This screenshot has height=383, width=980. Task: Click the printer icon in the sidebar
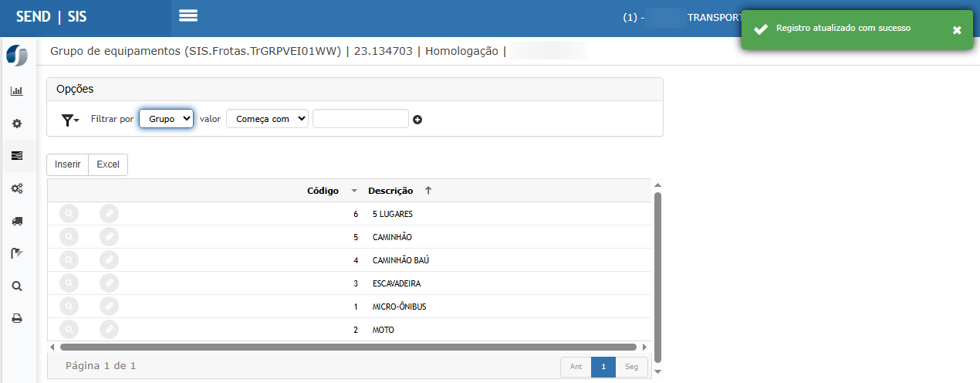pos(16,318)
